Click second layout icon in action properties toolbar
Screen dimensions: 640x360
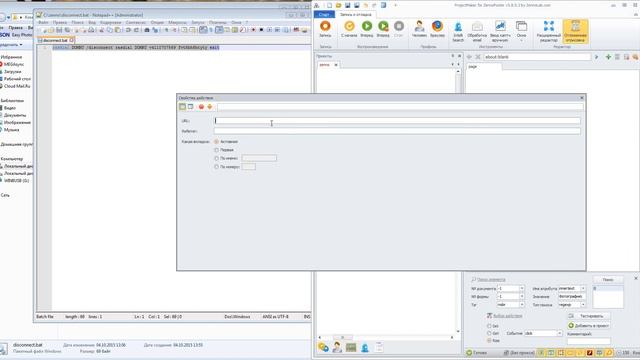pos(190,107)
